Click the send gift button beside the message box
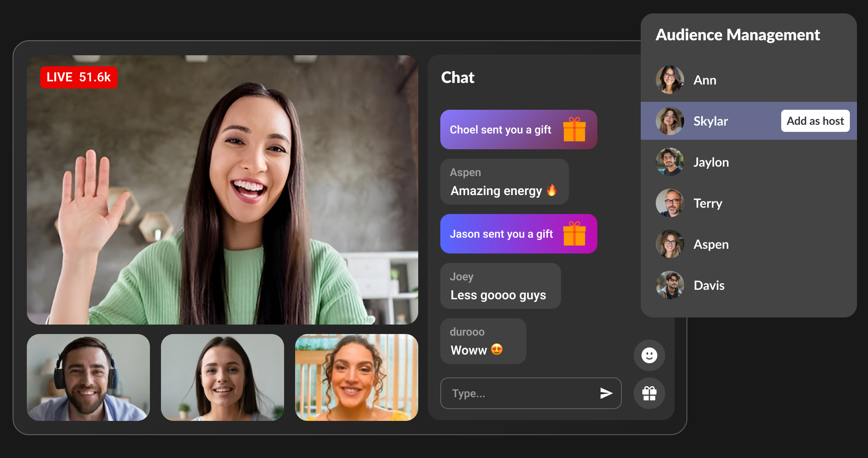The image size is (868, 458). 649,393
